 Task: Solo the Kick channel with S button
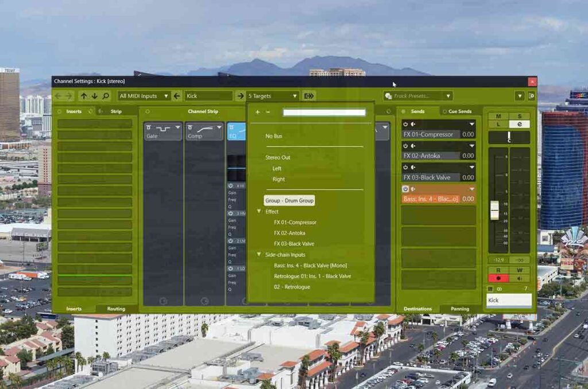(x=519, y=116)
